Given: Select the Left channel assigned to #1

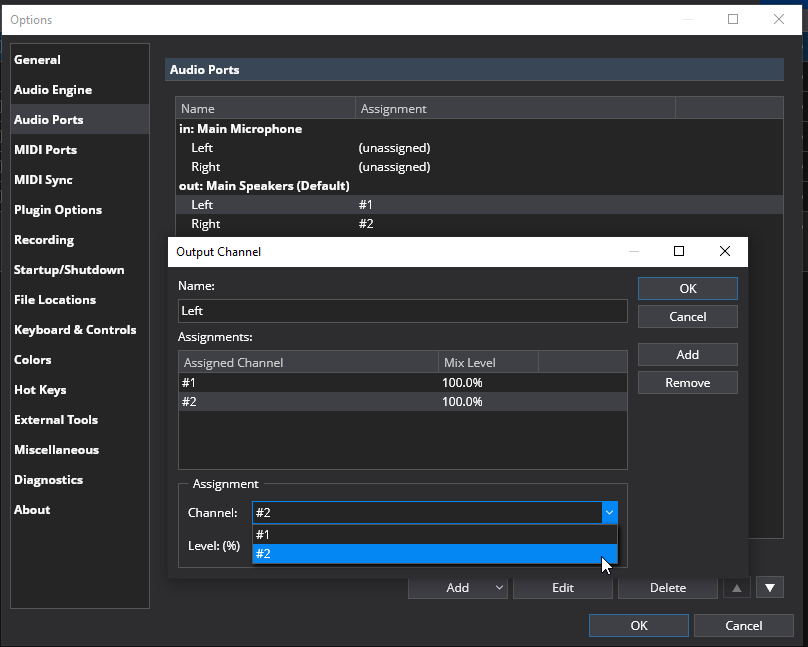Looking at the screenshot, I should [479, 205].
